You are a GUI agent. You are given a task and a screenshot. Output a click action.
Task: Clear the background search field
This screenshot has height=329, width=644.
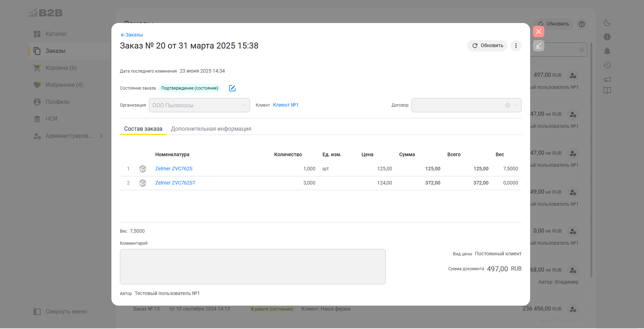click(x=582, y=50)
